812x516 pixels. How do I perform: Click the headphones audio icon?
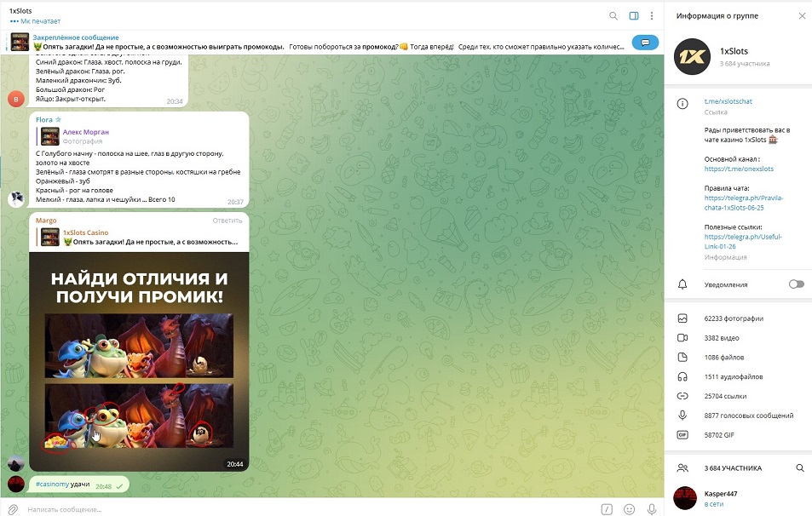[x=682, y=376]
